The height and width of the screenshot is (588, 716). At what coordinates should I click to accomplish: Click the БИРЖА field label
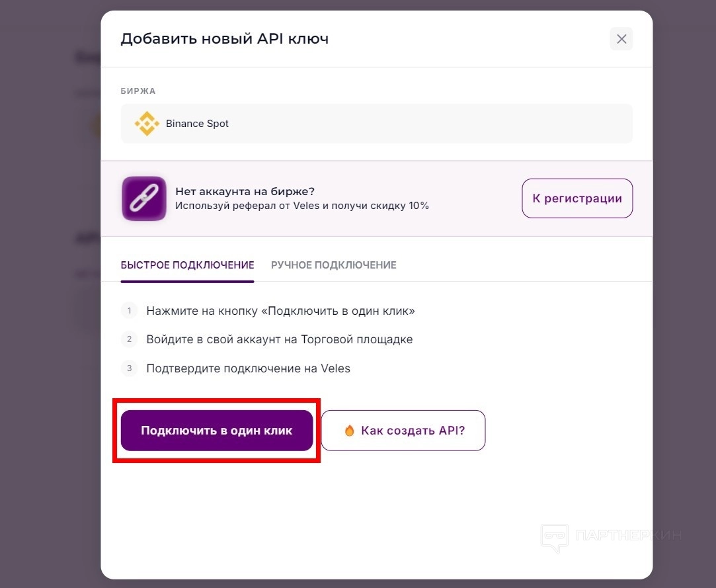click(138, 91)
